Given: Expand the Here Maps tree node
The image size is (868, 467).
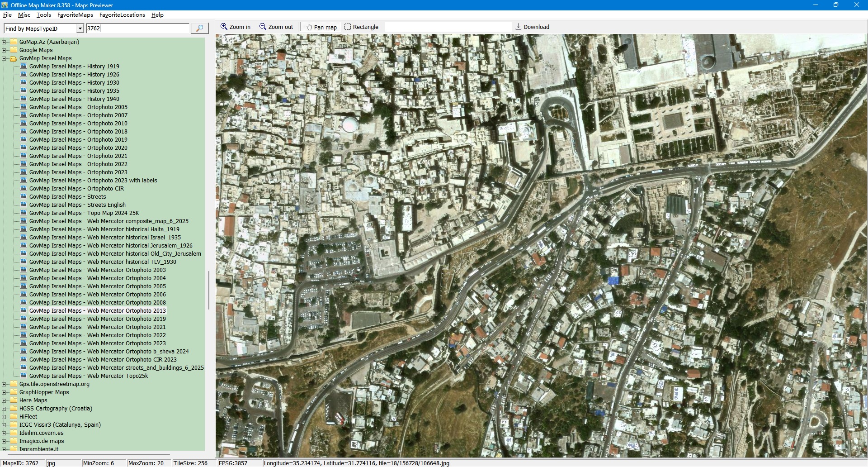Looking at the screenshot, I should pyautogui.click(x=4, y=400).
